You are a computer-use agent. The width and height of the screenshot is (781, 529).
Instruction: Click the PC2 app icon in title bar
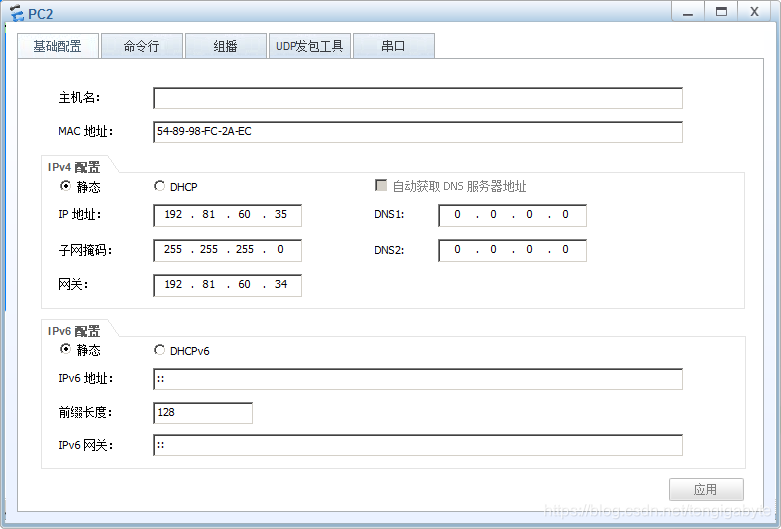16,13
